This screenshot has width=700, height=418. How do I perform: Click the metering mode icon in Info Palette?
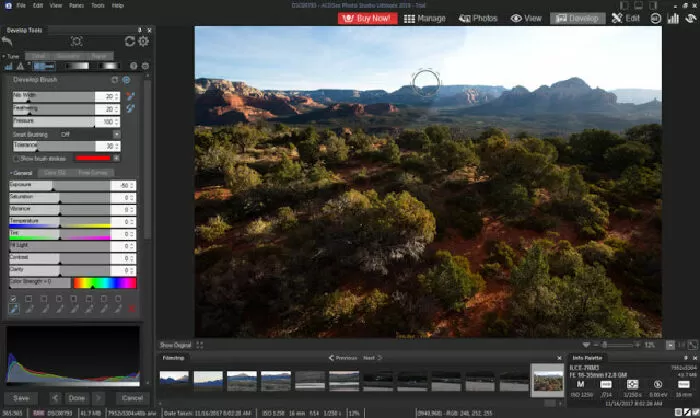(633, 384)
